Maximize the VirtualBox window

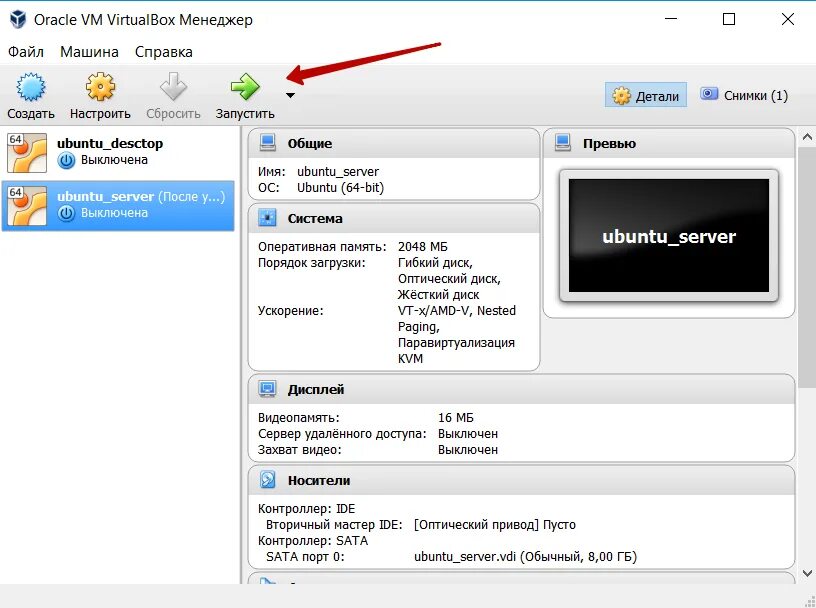tap(729, 19)
